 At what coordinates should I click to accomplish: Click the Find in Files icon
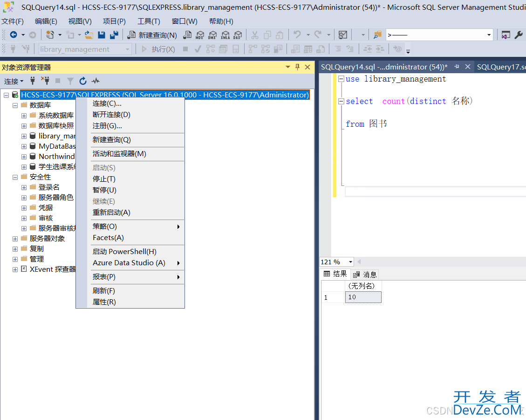[378, 35]
